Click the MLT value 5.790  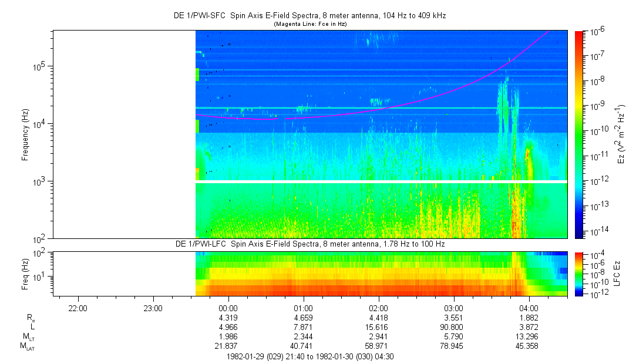click(x=453, y=336)
